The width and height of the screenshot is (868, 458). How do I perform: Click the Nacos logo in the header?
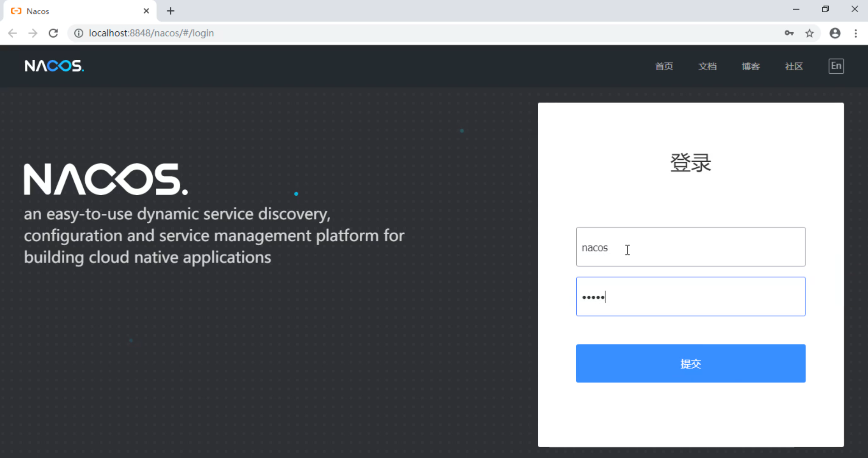pos(54,66)
